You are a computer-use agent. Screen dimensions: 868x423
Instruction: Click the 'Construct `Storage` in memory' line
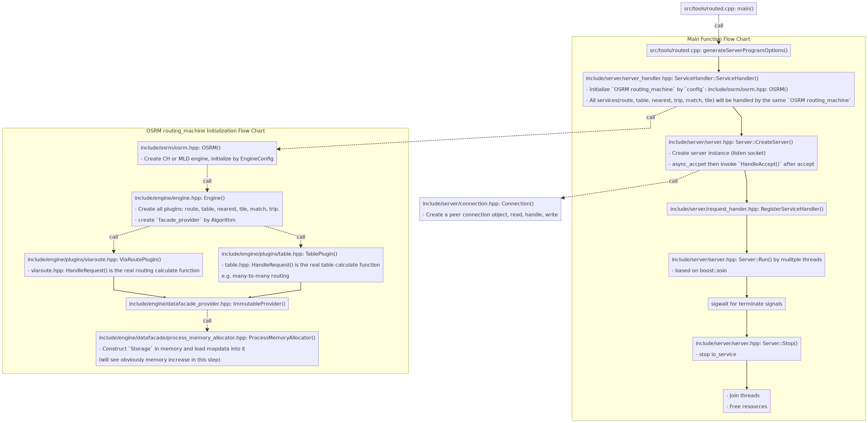(x=172, y=349)
